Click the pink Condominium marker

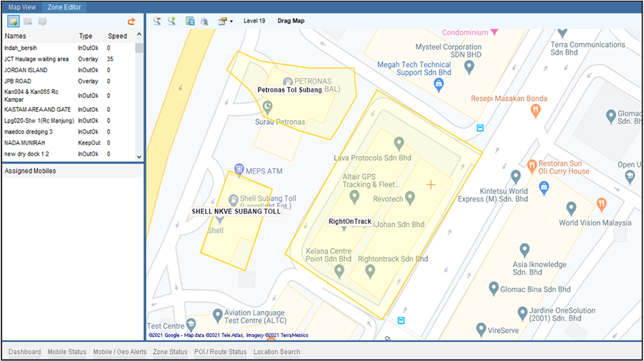pyautogui.click(x=494, y=32)
